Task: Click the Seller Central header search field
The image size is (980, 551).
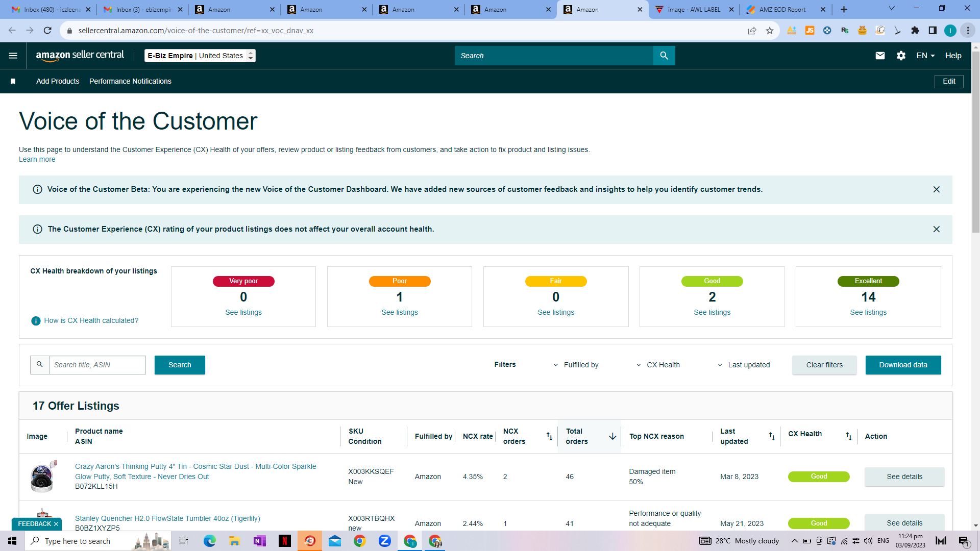Action: (554, 56)
